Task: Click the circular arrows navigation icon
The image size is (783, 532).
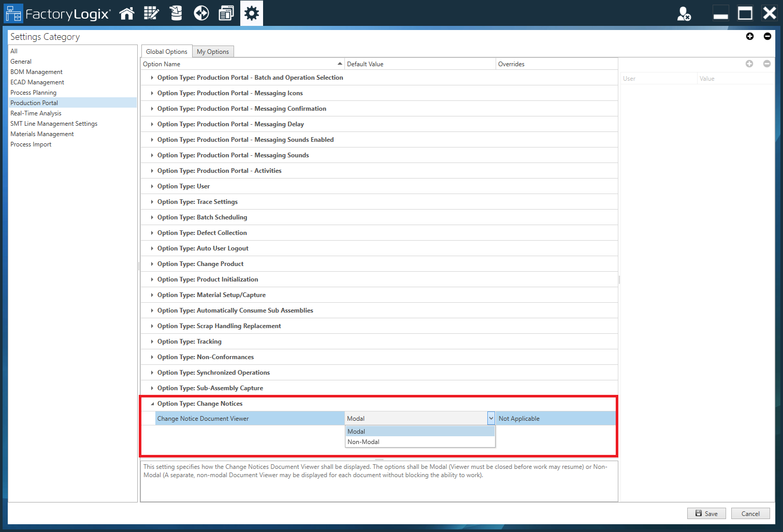Action: (201, 13)
